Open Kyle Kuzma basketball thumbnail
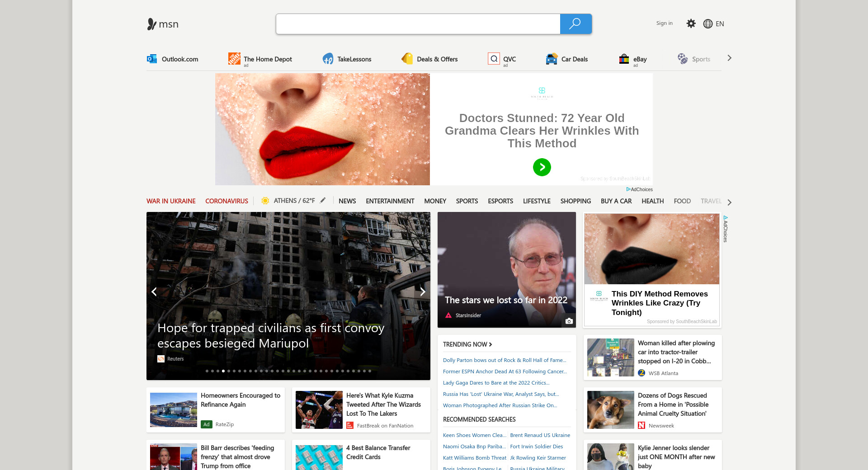 point(319,410)
